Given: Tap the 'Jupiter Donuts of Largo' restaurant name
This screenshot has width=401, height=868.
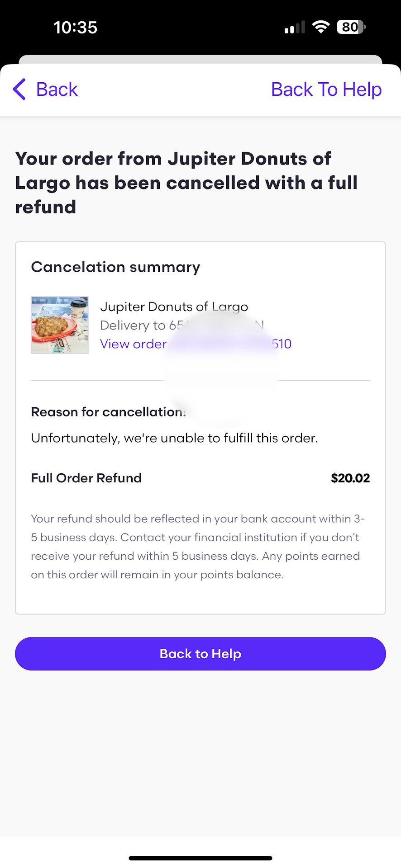Looking at the screenshot, I should [174, 307].
